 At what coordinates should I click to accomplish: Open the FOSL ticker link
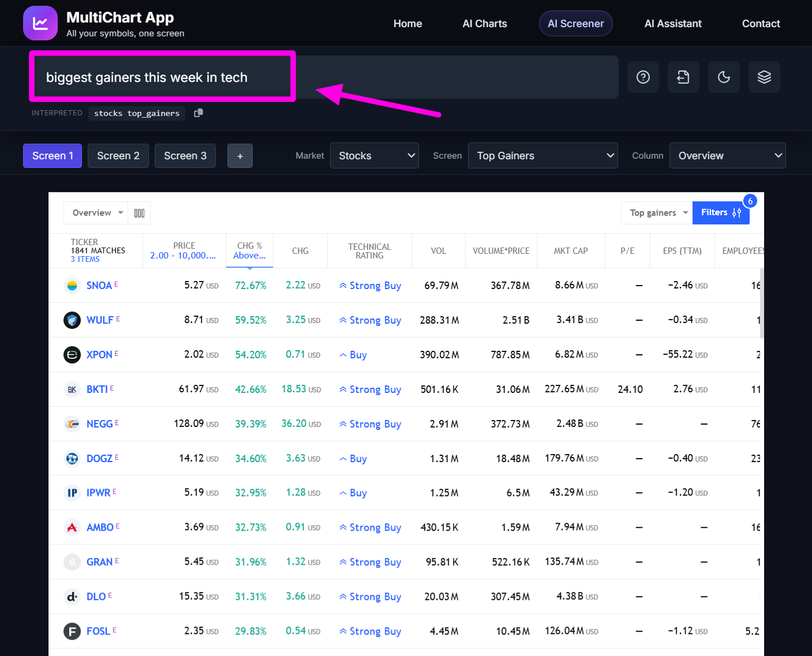click(x=98, y=631)
